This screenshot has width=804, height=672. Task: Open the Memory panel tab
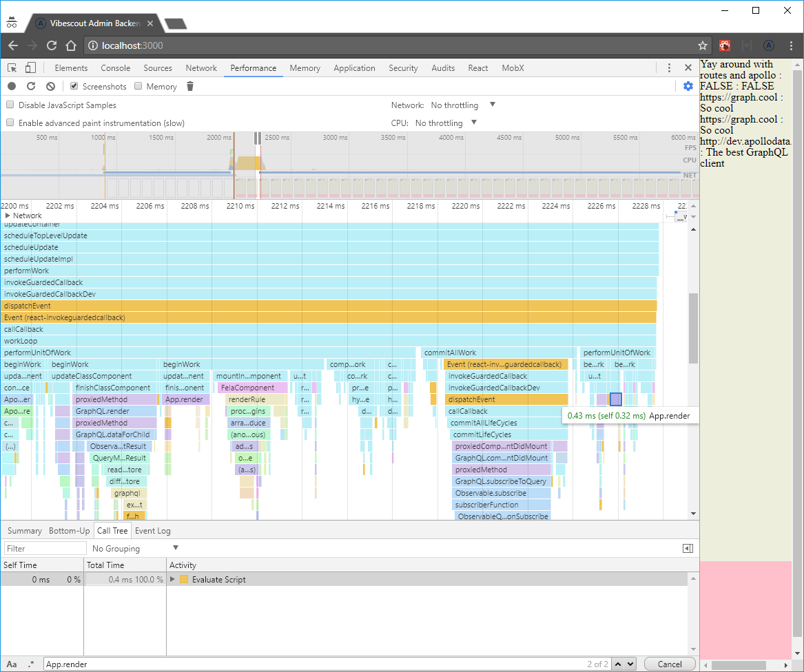click(x=305, y=67)
